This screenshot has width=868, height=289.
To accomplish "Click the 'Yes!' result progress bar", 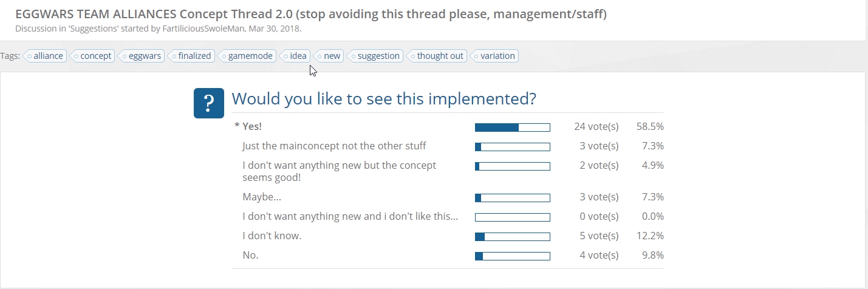I will [x=512, y=127].
